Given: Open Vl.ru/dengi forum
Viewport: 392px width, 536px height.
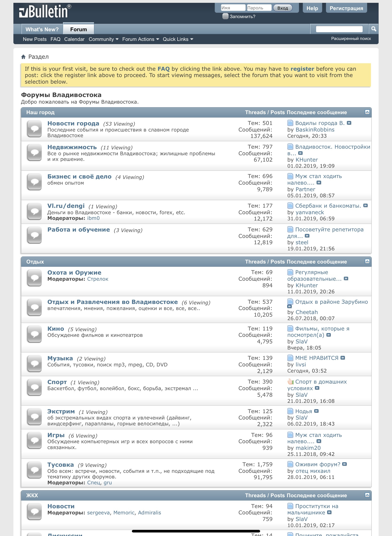Looking at the screenshot, I should [66, 206].
